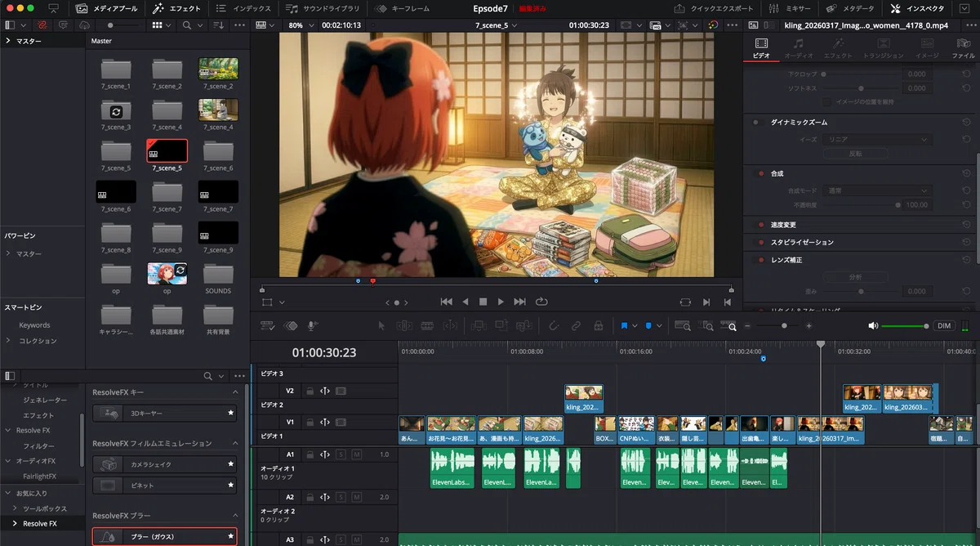The image size is (980, 546).
Task: Open media pool three-dot options menu
Action: [x=239, y=25]
